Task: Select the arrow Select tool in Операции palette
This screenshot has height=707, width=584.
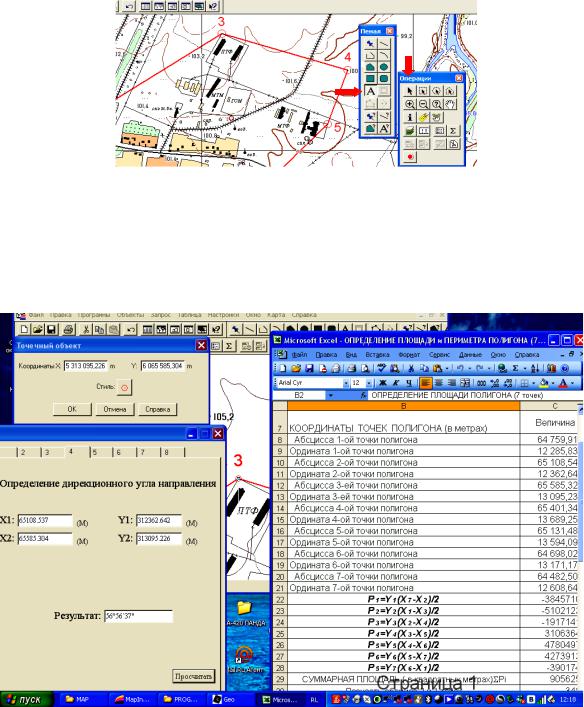Action: tap(409, 91)
